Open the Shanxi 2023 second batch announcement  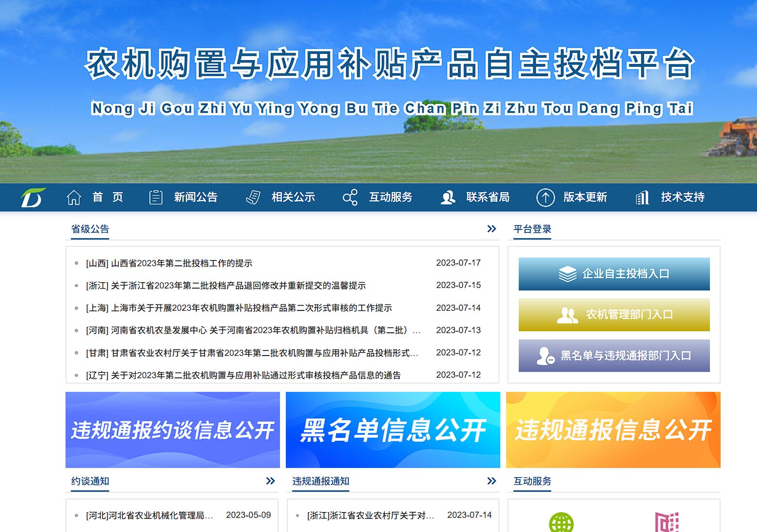pos(170,263)
